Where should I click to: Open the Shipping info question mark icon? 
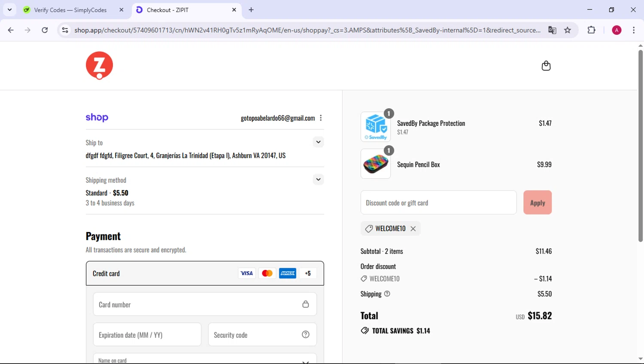387,294
